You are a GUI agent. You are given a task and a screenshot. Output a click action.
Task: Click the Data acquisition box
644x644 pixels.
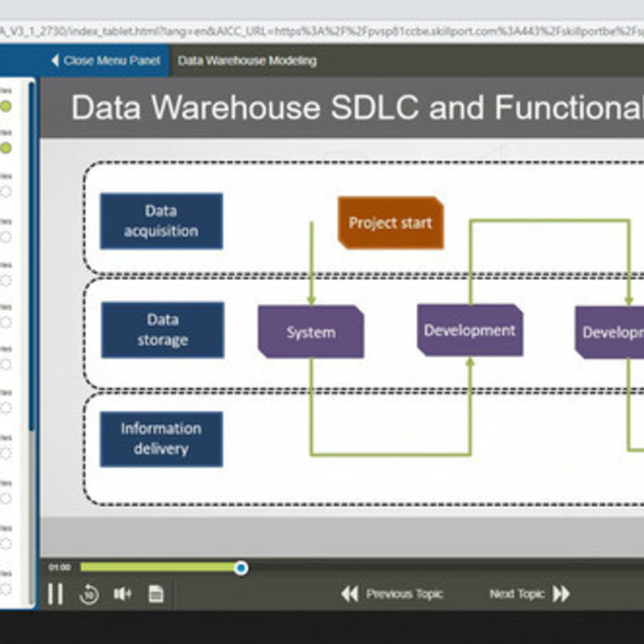[162, 221]
